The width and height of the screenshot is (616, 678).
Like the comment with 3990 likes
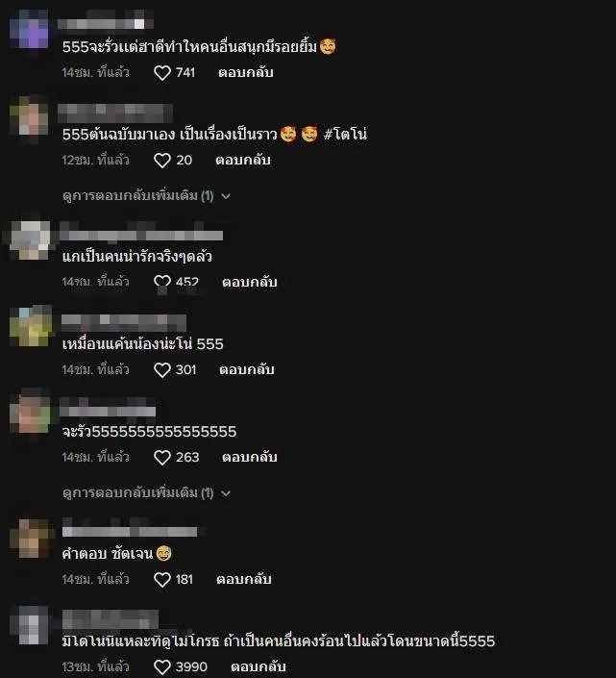tap(162, 667)
